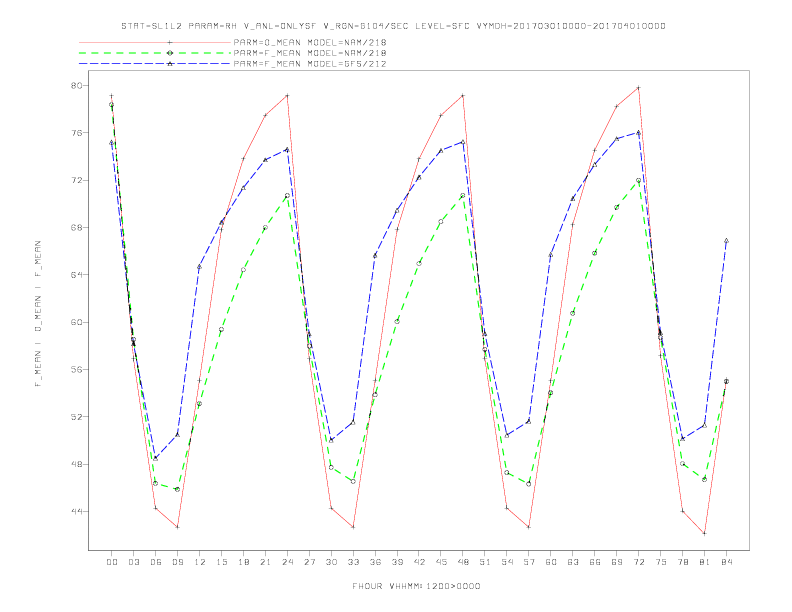
Task: Click x-axis tick label 27
Action: coord(310,562)
